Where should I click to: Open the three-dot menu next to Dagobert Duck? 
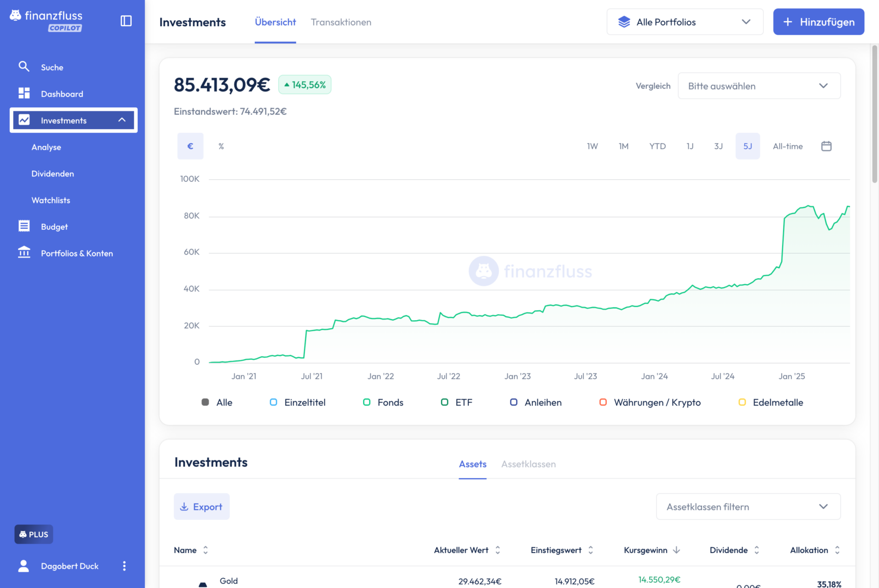pos(124,566)
